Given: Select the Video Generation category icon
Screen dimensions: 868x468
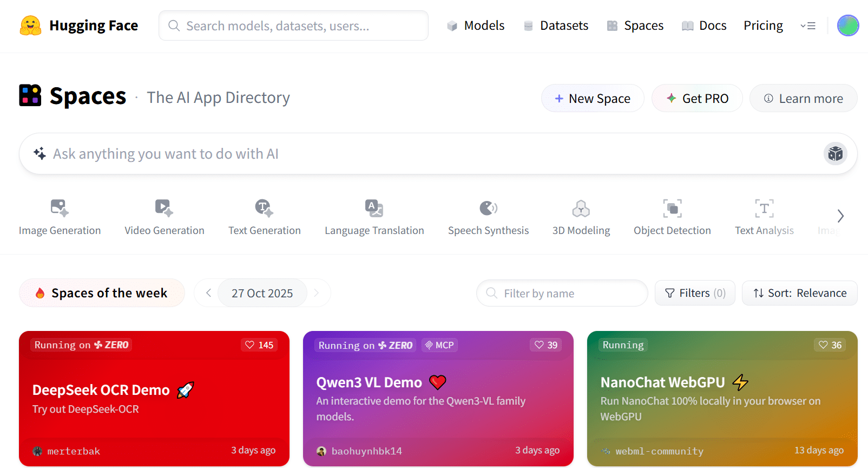Looking at the screenshot, I should click(164, 208).
